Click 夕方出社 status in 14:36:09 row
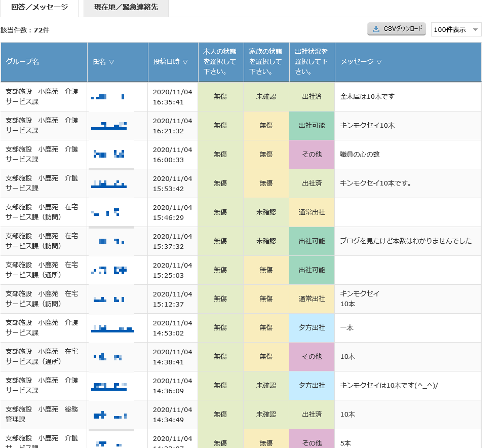The height and width of the screenshot is (448, 504). coord(312,385)
